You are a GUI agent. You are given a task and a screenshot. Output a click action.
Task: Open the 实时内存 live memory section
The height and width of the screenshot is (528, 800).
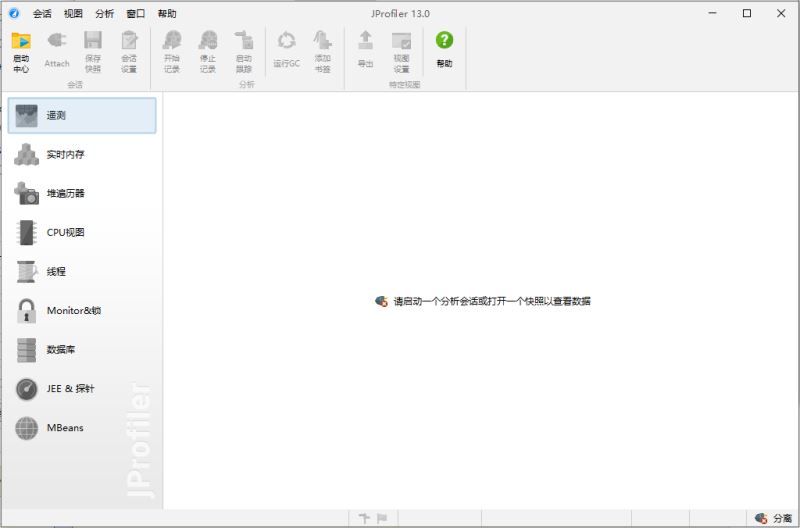click(x=82, y=155)
